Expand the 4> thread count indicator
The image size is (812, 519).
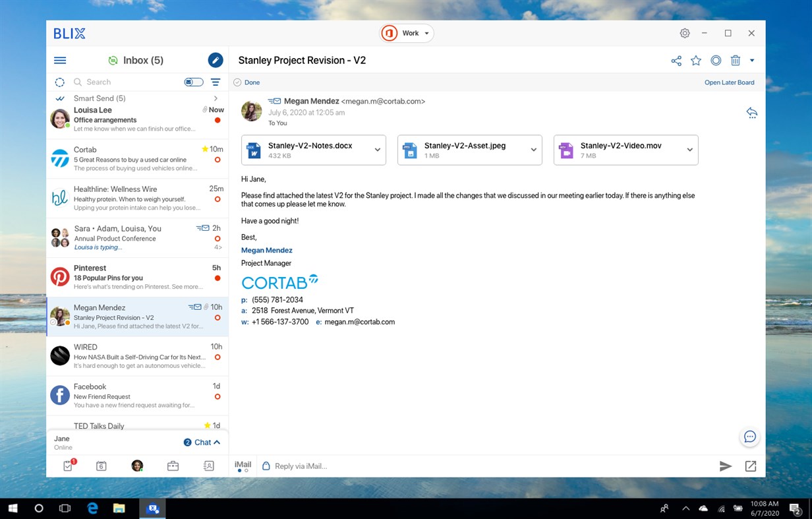coord(217,248)
